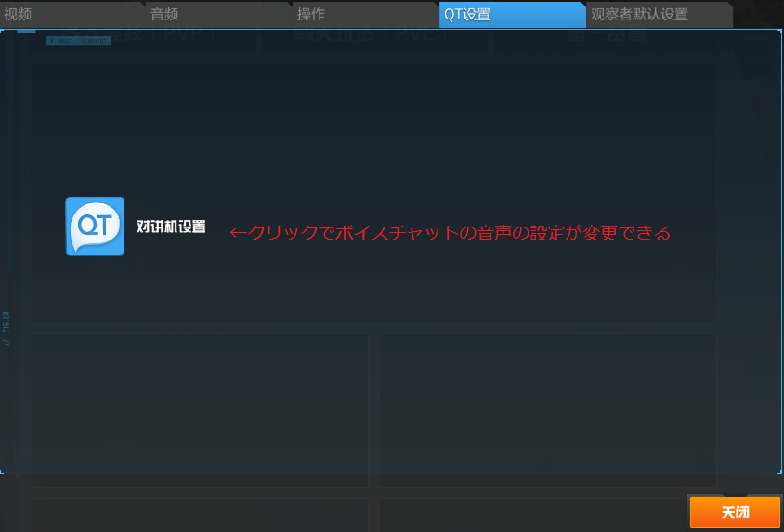Click the QT speech bubble icon
The image size is (784, 532).
coord(95,227)
